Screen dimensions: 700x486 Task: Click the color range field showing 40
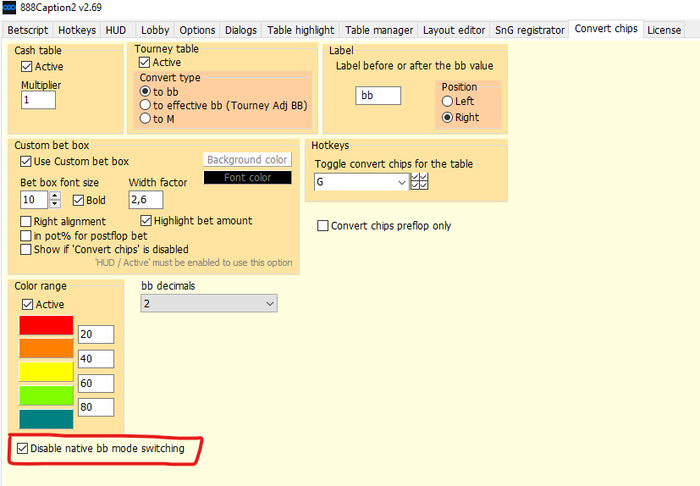click(x=96, y=359)
